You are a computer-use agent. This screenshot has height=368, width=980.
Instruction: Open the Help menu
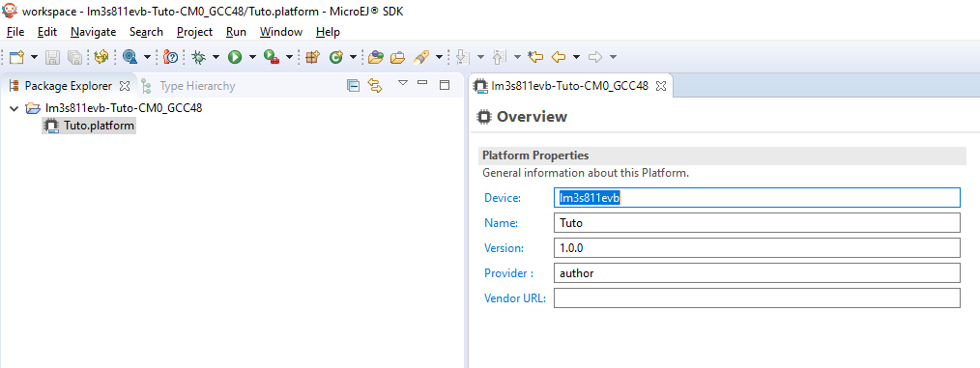coord(329,32)
